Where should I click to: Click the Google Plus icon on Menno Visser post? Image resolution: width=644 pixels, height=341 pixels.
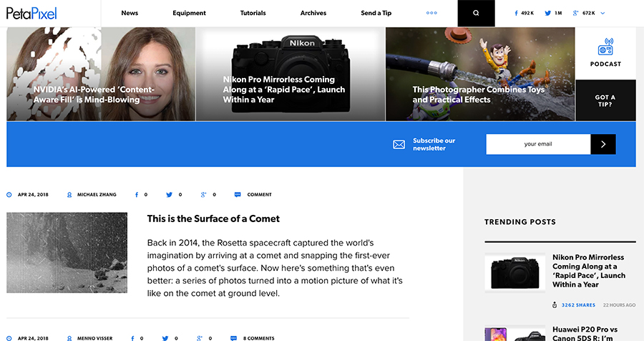click(199, 338)
